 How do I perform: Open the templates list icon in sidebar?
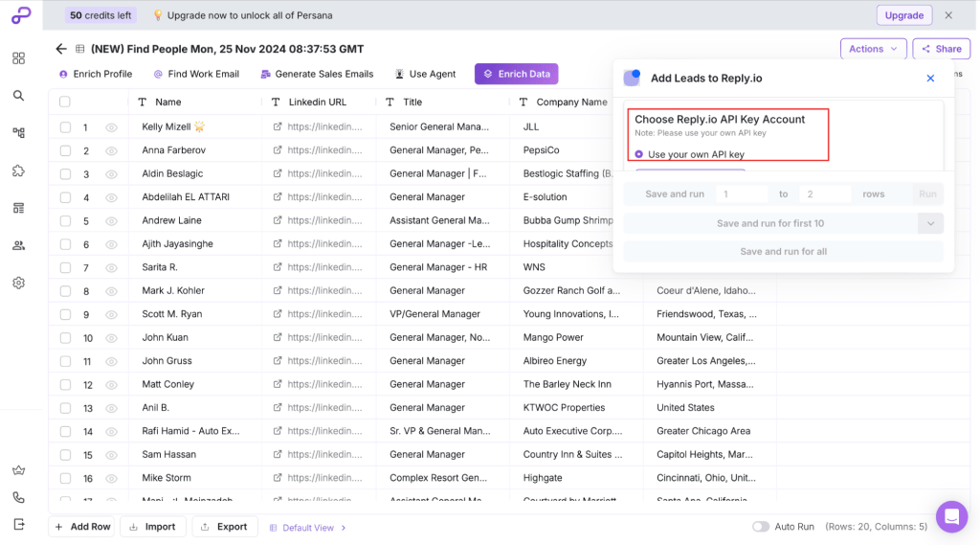19,208
